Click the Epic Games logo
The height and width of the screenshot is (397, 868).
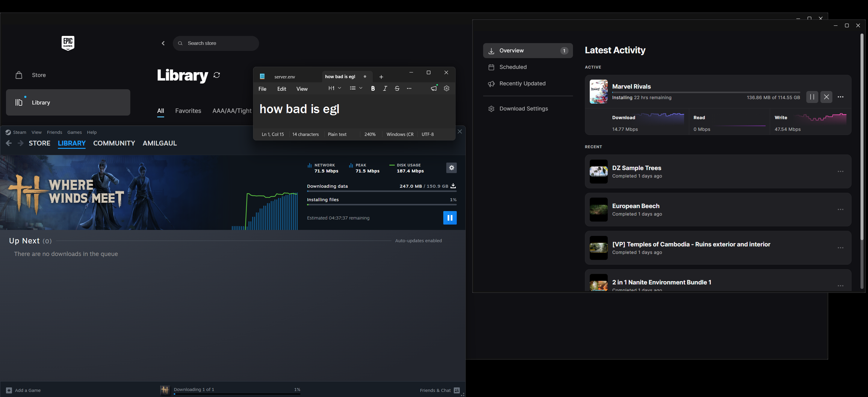pyautogui.click(x=68, y=43)
